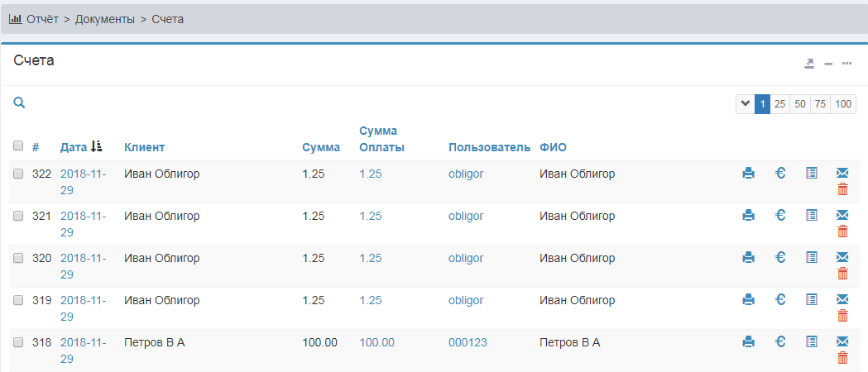The image size is (868, 372).
Task: Select all rows with the header checkbox
Action: tap(18, 146)
